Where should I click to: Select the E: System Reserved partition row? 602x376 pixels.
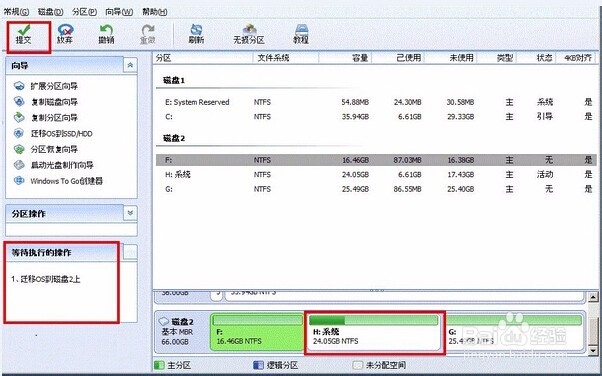(376, 102)
